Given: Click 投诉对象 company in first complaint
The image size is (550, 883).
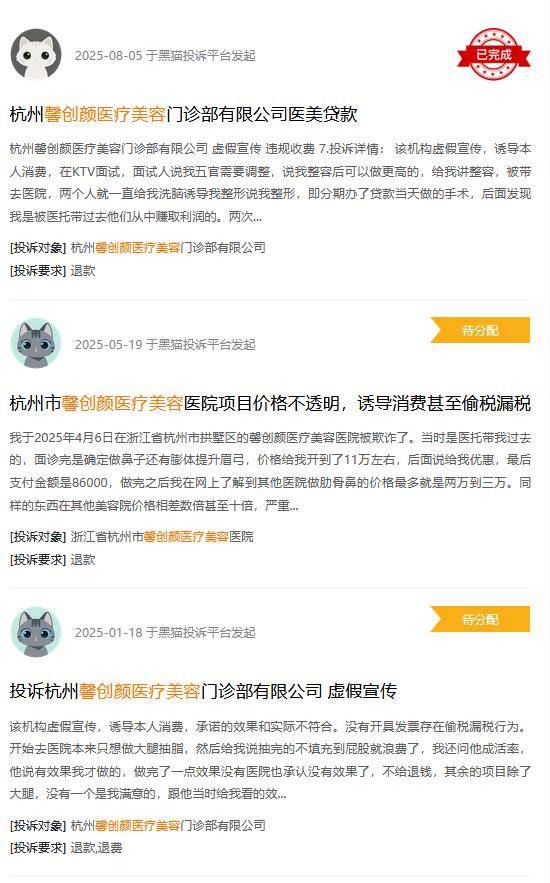Looking at the screenshot, I should click(x=168, y=248).
